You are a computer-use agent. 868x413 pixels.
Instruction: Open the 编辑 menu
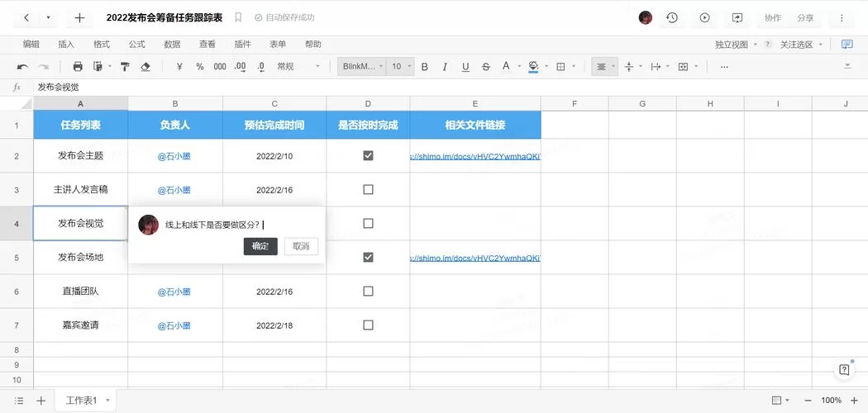(31, 45)
